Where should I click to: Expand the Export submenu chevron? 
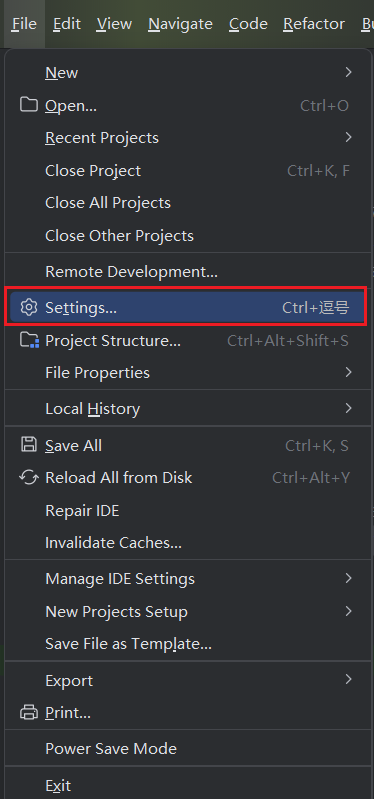349,680
